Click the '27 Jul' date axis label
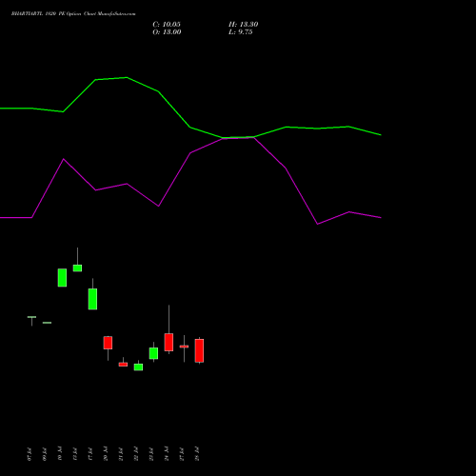 182,454
